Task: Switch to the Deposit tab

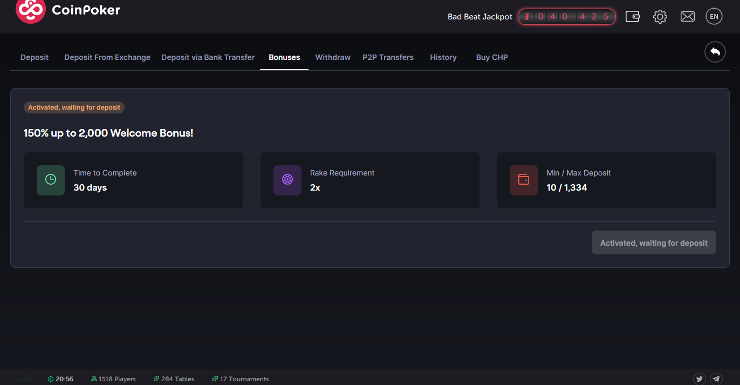Action: pos(34,57)
